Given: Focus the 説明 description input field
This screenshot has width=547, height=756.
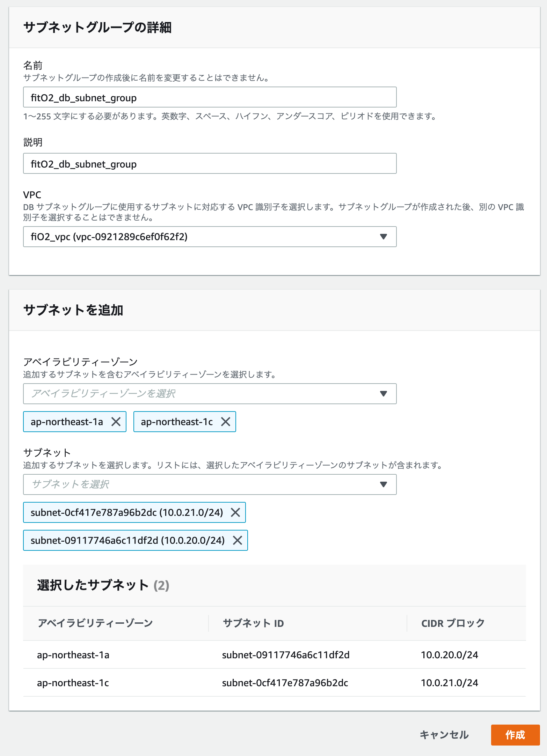Looking at the screenshot, I should tap(210, 163).
